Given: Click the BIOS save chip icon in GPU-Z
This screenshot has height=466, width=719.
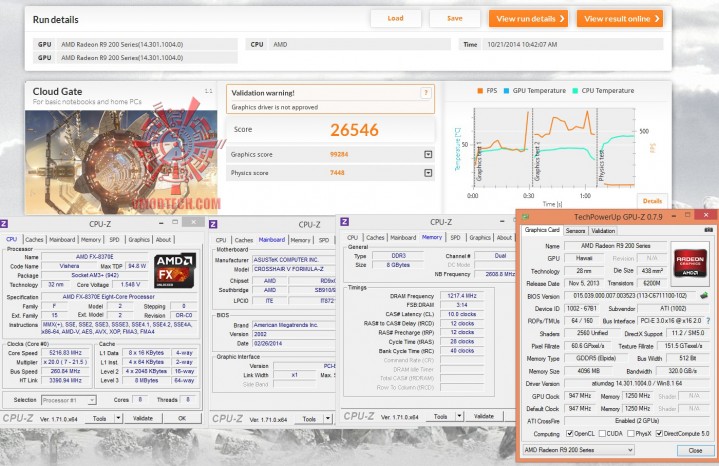Looking at the screenshot, I should click(x=703, y=296).
